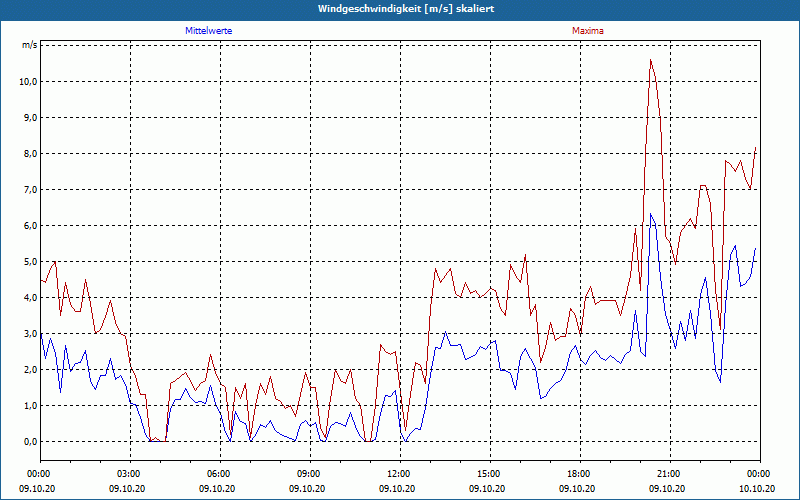Click the '03:00' time axis label
800x500 pixels.
pos(131,474)
